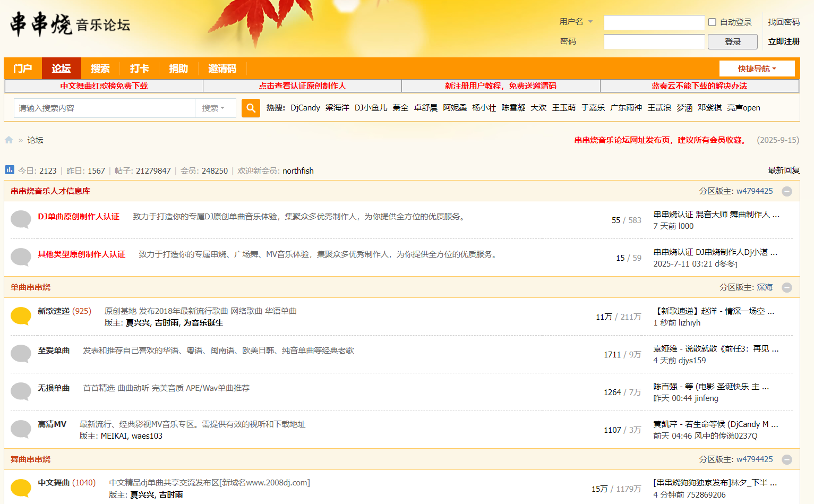Open the 搜索 type dropdown in search bar
This screenshot has height=504, width=814.
tap(213, 108)
